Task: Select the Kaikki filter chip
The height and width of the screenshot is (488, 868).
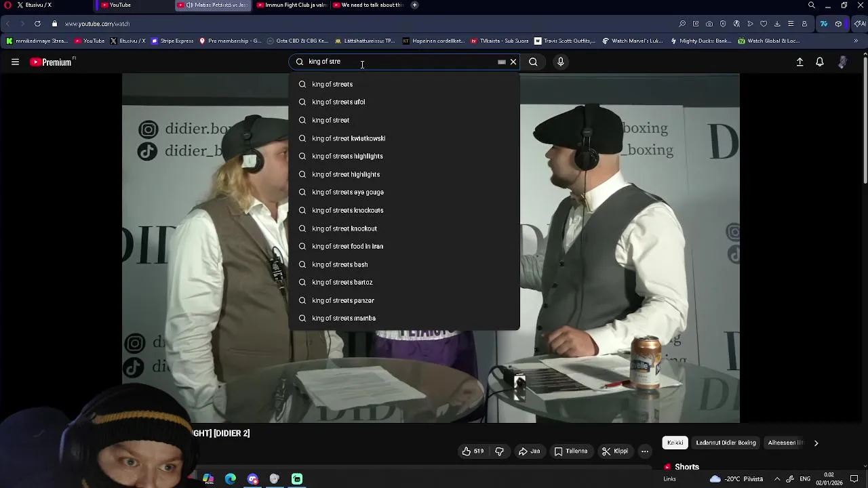Action: tap(675, 443)
